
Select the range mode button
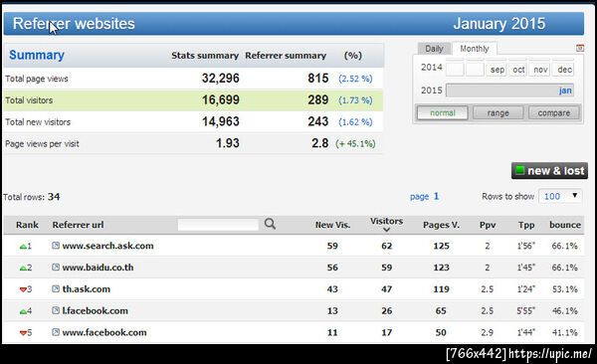498,112
